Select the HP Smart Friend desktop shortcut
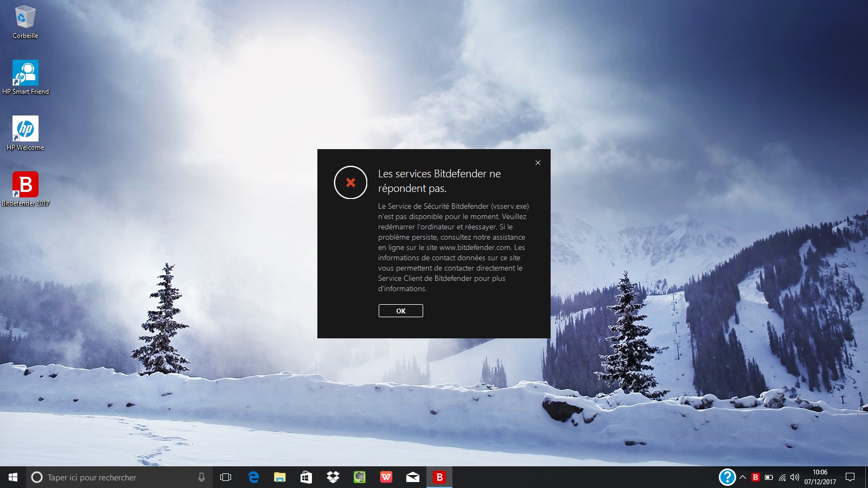868x488 pixels. point(25,78)
